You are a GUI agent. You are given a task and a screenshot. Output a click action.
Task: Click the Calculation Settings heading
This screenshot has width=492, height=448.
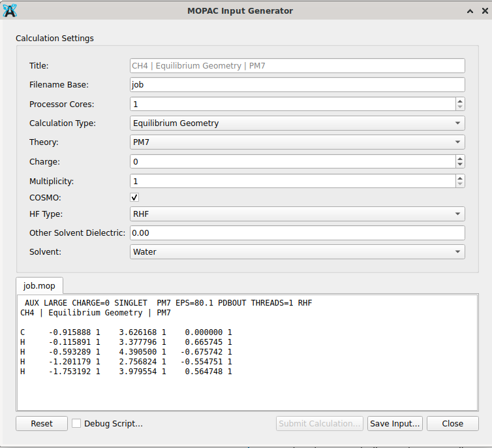[55, 39]
